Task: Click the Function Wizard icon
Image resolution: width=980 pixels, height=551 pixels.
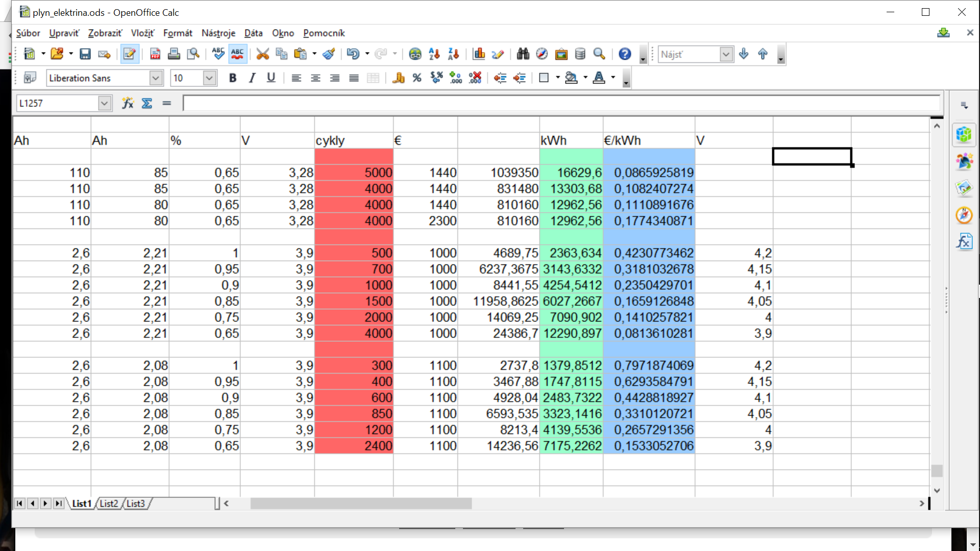Action: 128,103
